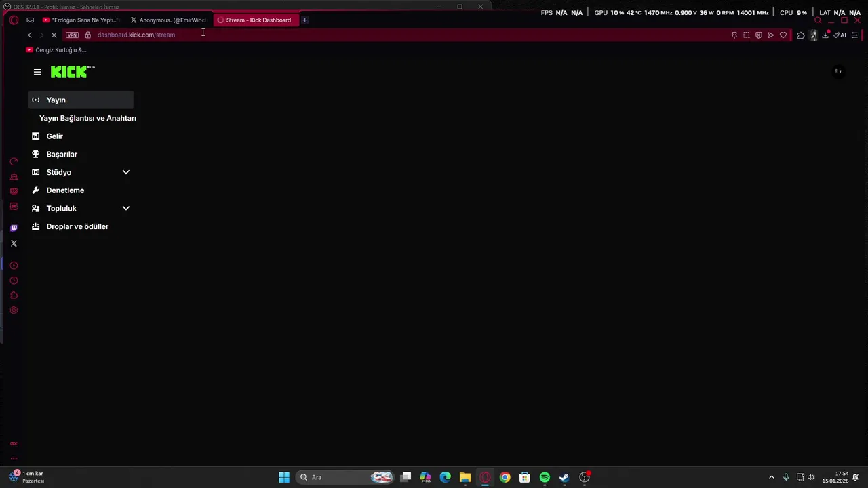Click the Topluluk people icon
Viewport: 868px width, 488px height.
(36, 208)
